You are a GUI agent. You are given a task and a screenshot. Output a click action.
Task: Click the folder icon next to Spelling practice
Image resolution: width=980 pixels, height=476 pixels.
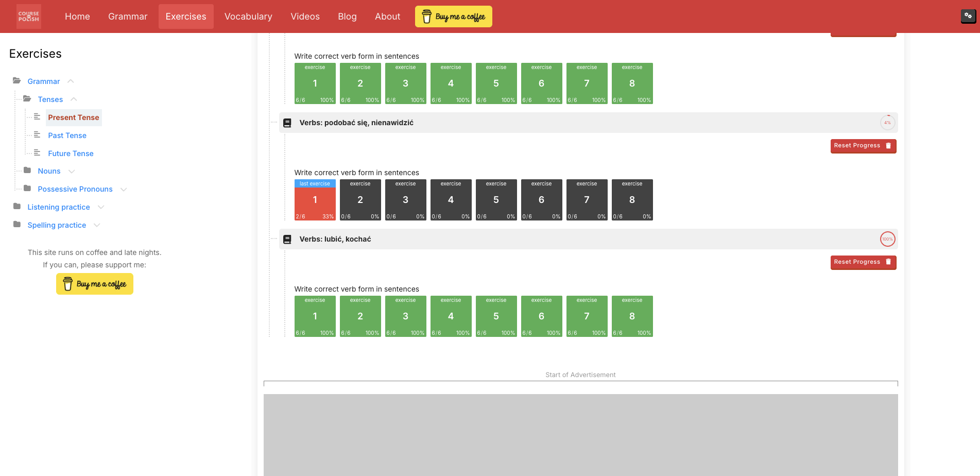pos(17,225)
